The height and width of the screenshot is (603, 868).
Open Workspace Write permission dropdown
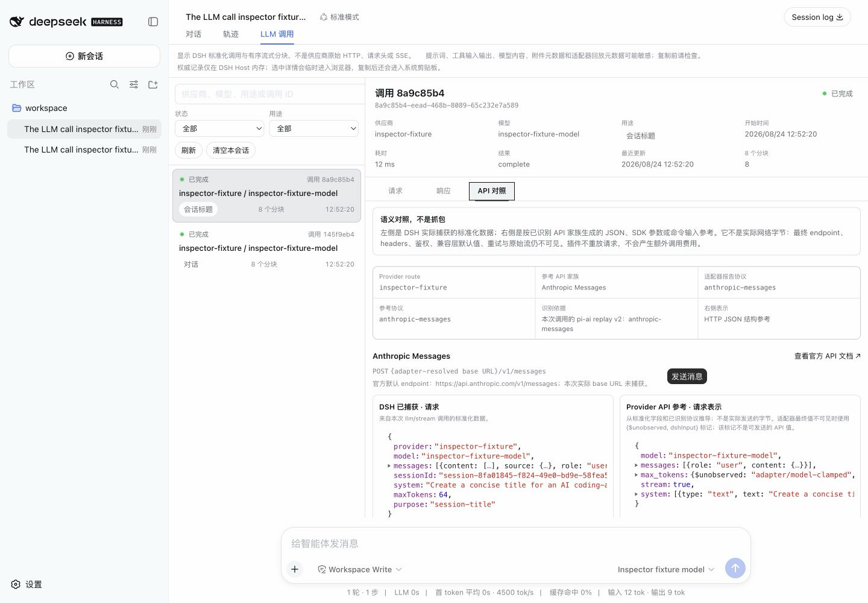[360, 569]
